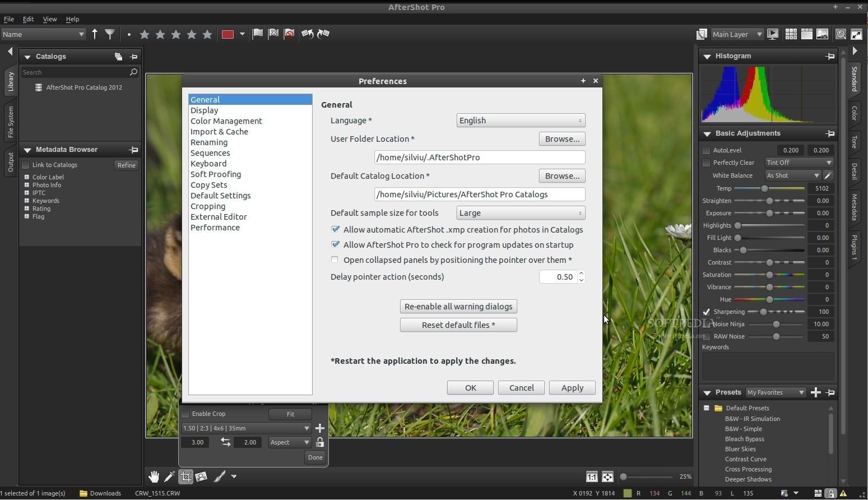Fit image to window icon

pos(607,477)
